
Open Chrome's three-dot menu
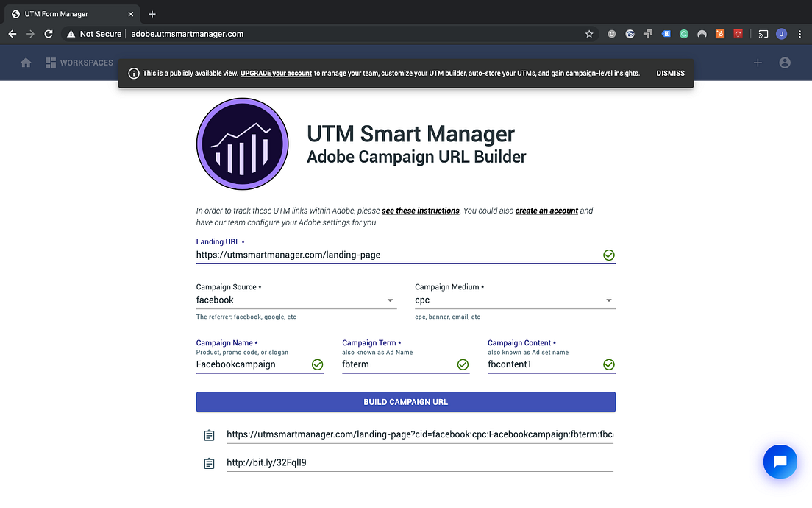[800, 34]
